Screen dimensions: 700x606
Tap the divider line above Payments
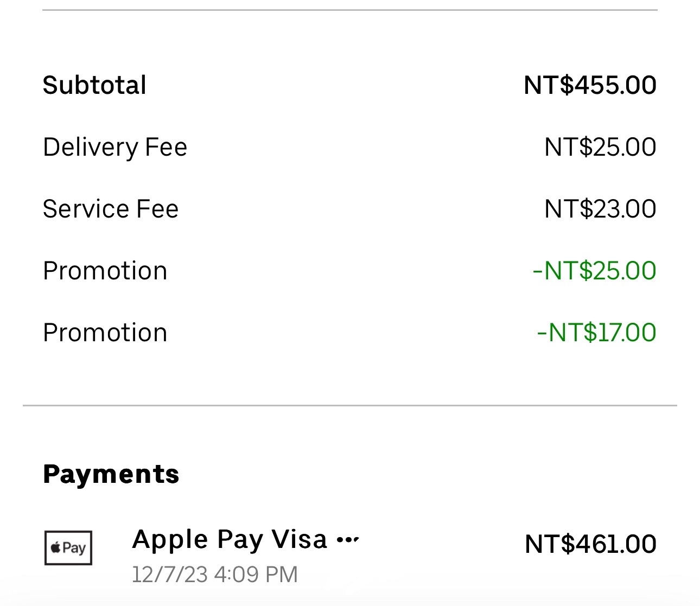click(x=350, y=405)
